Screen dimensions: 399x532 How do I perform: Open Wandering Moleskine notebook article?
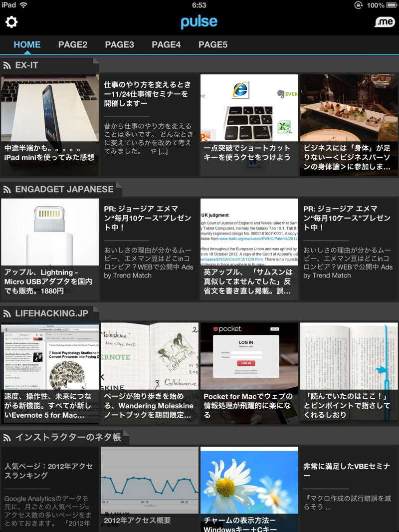[x=150, y=373]
